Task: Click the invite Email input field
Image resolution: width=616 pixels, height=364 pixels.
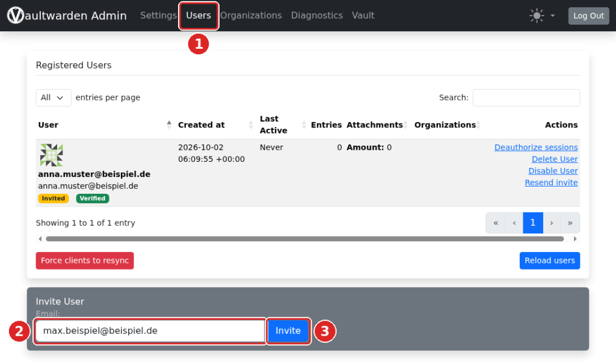Action: (150, 331)
